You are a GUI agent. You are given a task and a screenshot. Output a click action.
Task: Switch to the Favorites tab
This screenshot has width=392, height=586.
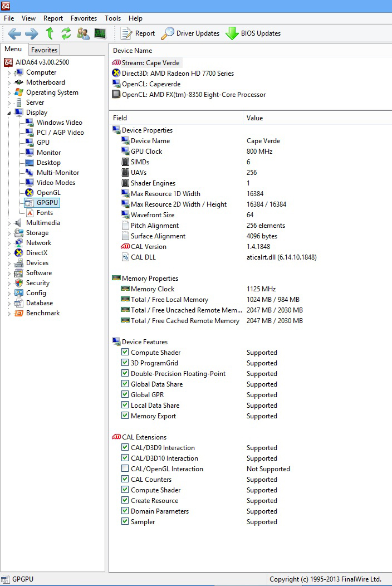coord(44,50)
